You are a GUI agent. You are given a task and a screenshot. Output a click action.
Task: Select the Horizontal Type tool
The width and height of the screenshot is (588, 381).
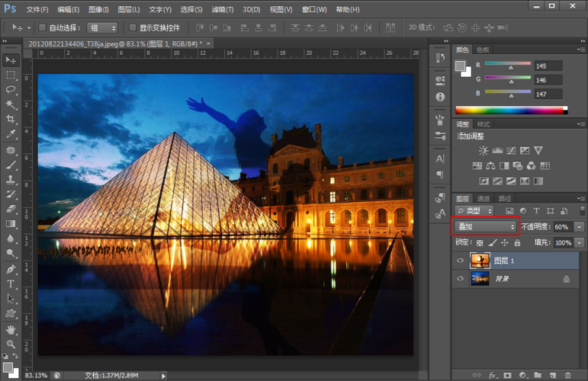point(11,283)
